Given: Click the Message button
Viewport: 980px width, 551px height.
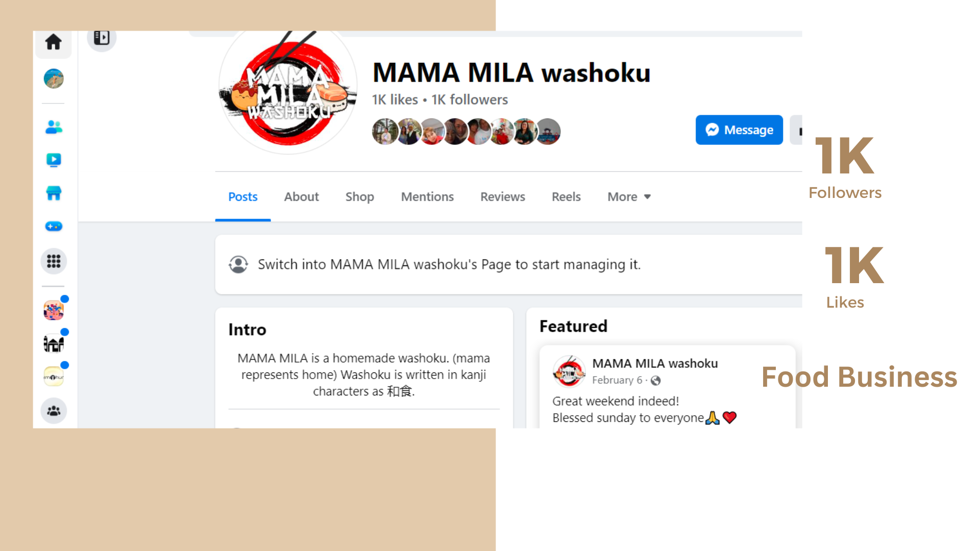Looking at the screenshot, I should (x=739, y=130).
